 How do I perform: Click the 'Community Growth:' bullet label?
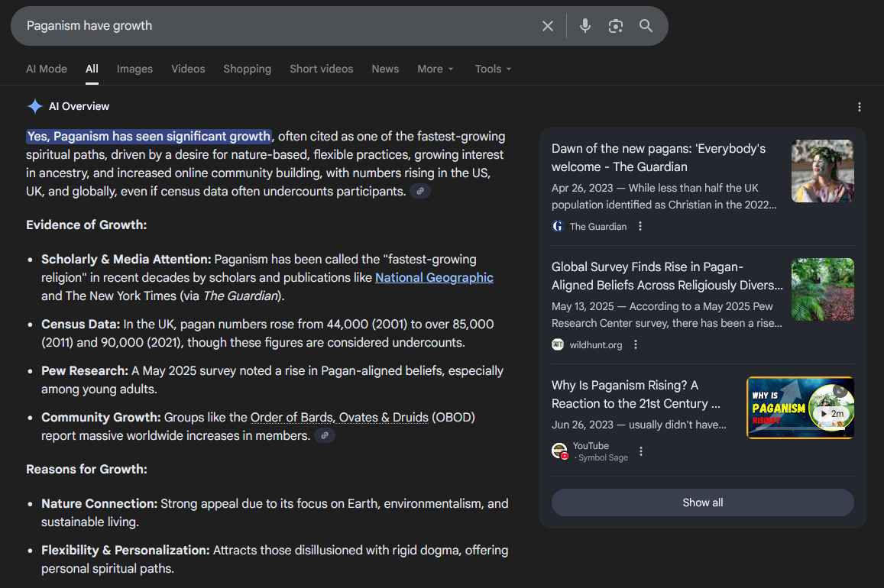click(x=101, y=418)
